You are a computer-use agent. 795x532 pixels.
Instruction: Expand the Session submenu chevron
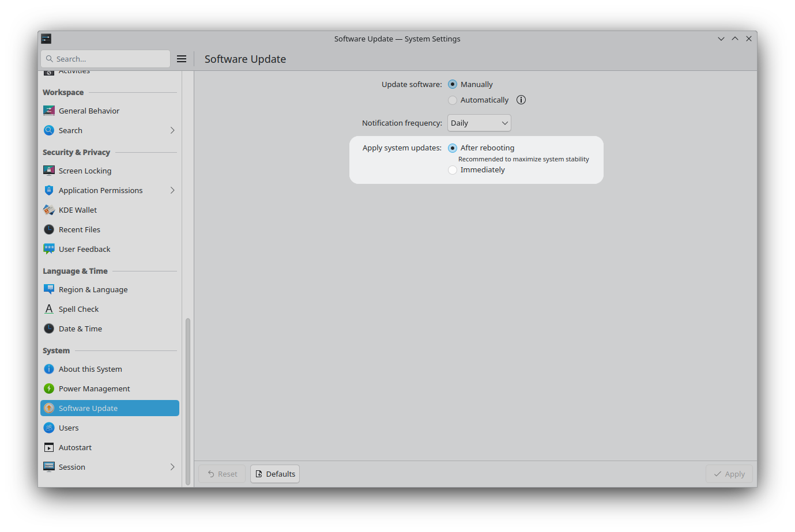coord(172,467)
